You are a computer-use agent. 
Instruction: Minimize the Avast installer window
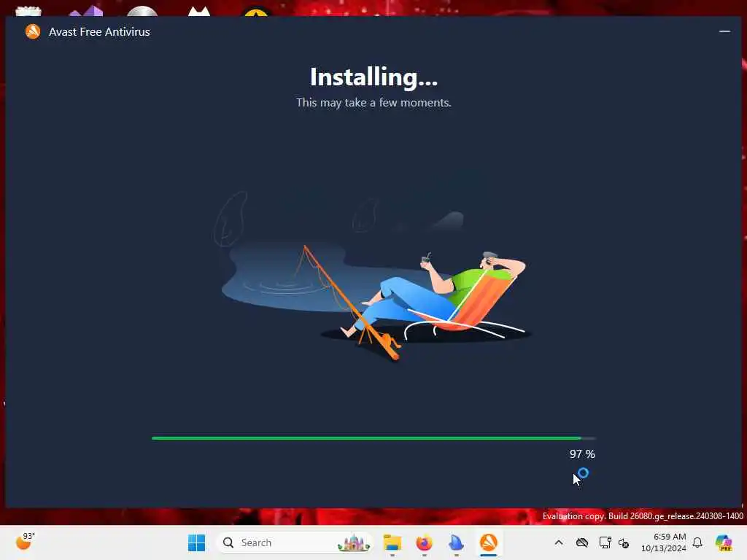(724, 31)
